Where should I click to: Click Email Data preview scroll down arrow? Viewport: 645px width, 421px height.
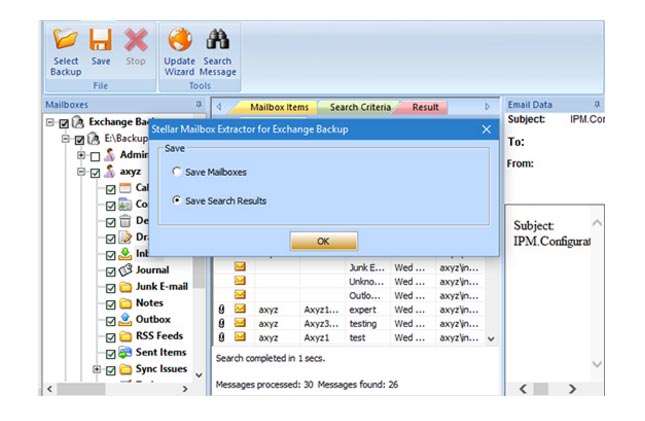[597, 364]
